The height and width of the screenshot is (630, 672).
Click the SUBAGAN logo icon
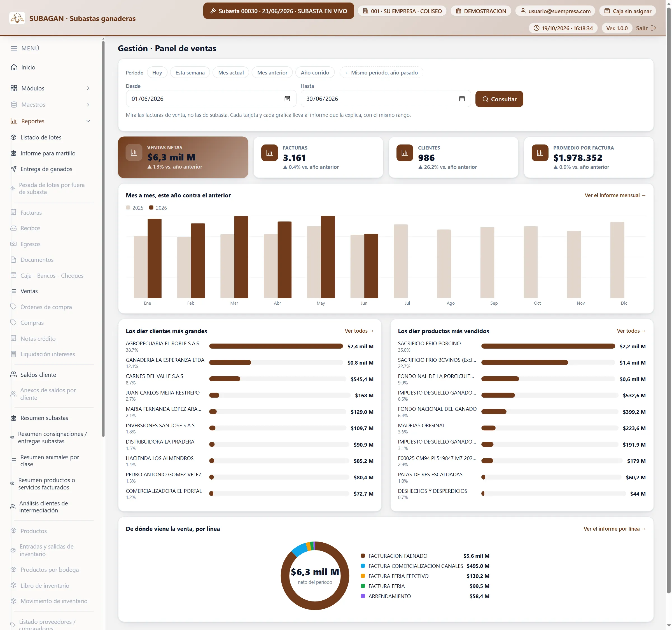point(17,18)
